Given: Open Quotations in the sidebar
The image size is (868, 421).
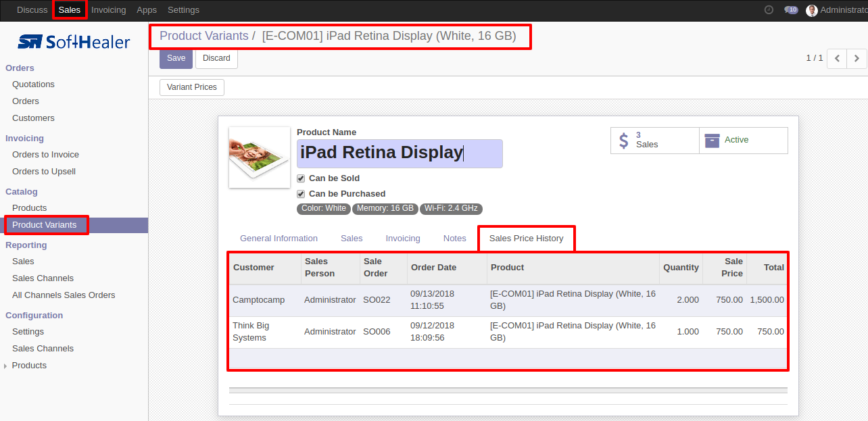Looking at the screenshot, I should point(33,84).
